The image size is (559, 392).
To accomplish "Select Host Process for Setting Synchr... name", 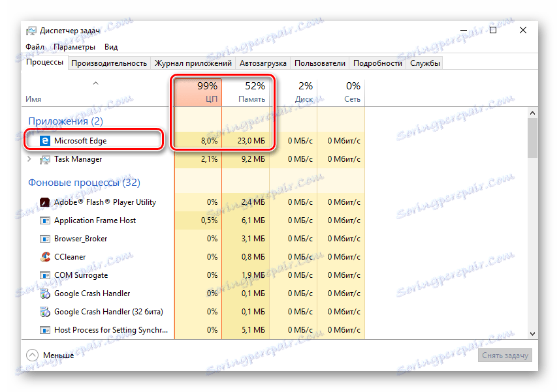I will pyautogui.click(x=111, y=330).
